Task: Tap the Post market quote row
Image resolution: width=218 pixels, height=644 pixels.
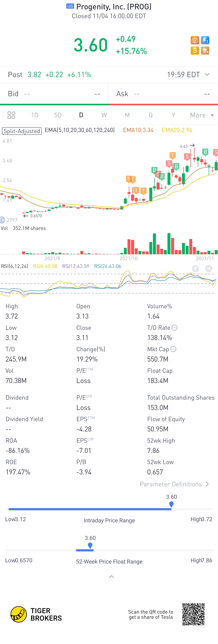Action: click(109, 74)
